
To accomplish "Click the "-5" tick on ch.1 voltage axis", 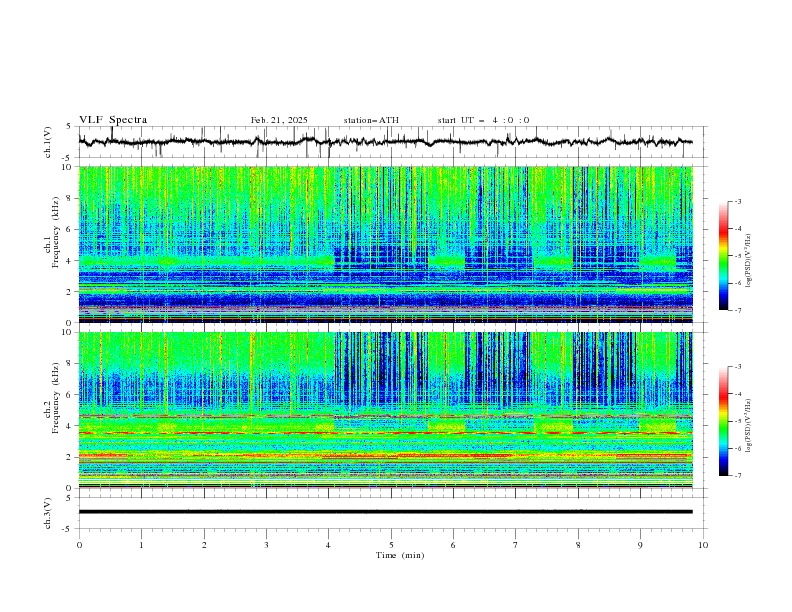I will [68, 158].
